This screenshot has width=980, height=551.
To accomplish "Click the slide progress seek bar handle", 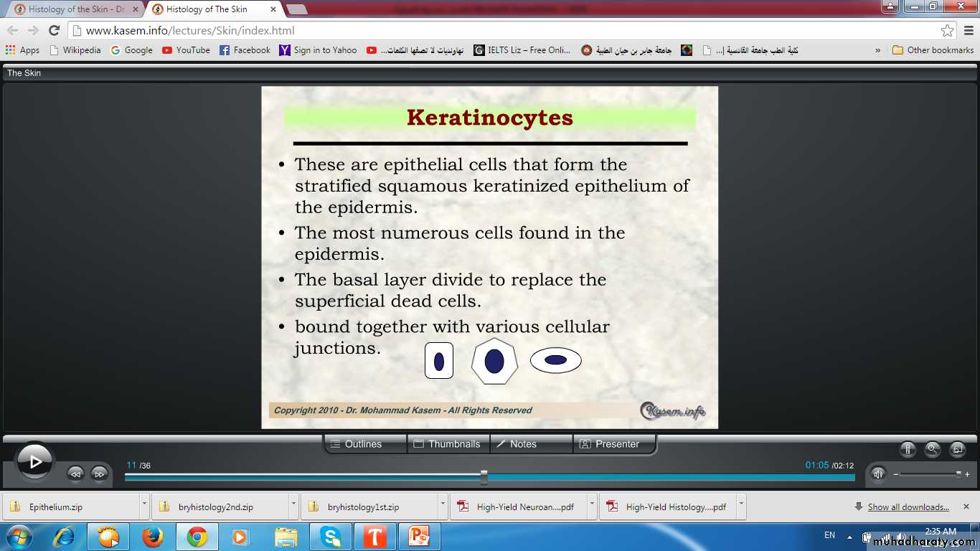I will coord(484,477).
